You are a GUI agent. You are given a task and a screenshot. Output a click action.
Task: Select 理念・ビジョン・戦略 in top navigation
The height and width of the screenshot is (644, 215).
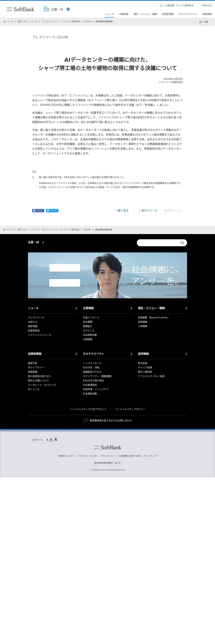145,14
